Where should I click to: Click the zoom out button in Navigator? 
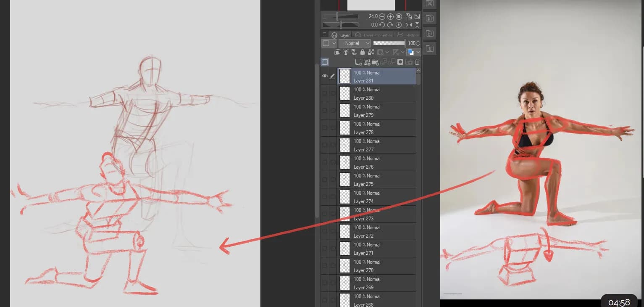click(382, 16)
